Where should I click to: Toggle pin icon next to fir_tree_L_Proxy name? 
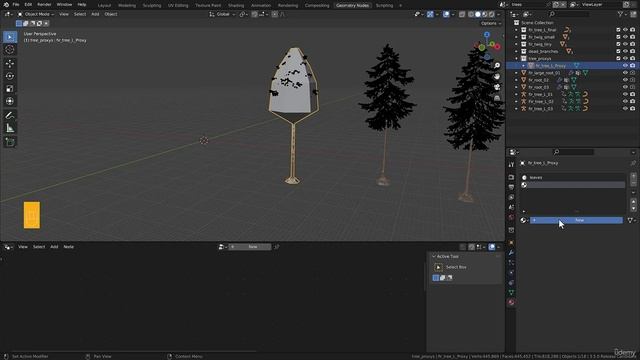click(633, 163)
